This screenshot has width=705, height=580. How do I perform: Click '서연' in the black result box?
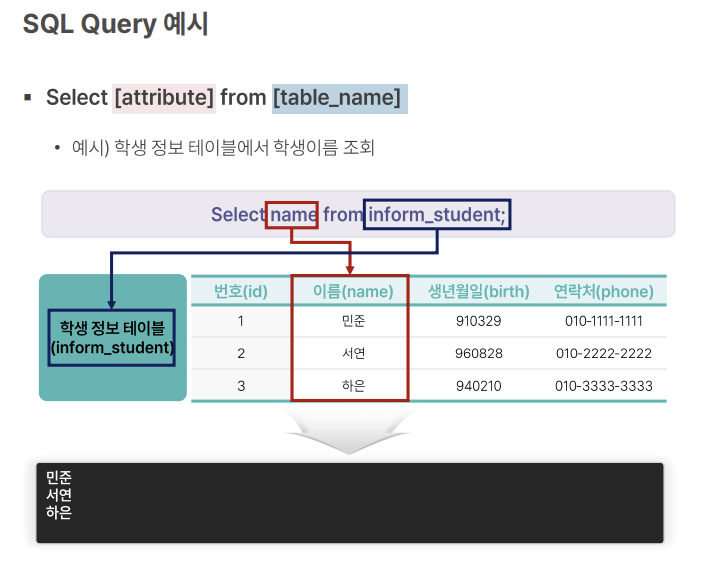(x=59, y=495)
